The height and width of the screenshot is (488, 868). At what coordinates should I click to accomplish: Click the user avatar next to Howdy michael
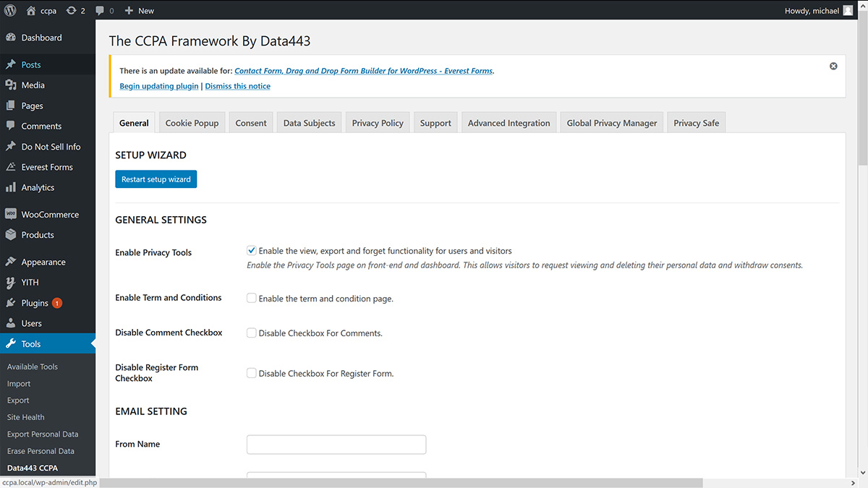point(848,11)
